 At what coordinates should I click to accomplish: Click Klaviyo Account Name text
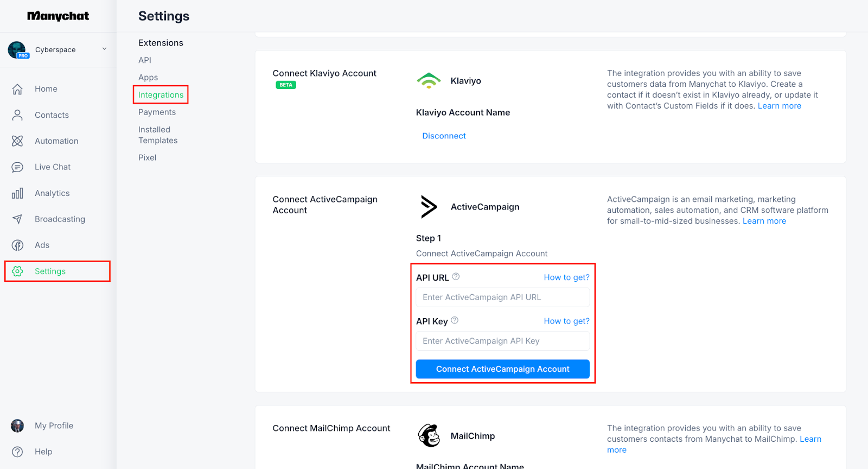tap(463, 113)
